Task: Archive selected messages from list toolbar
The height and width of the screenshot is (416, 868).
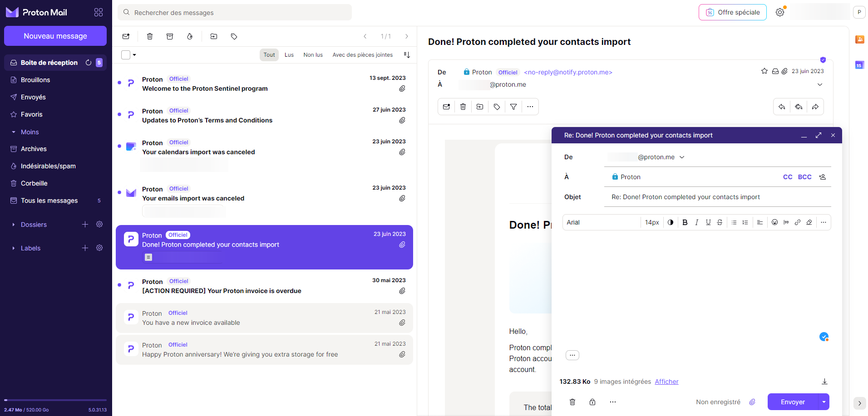Action: [x=170, y=36]
